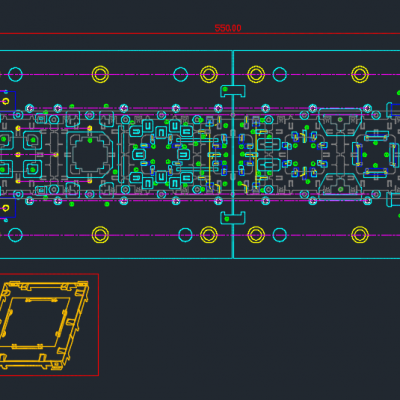Screen dimensions: 400x400
Task: Select the large octagonal cyan cavity outline
Action: pyautogui.click(x=90, y=155)
